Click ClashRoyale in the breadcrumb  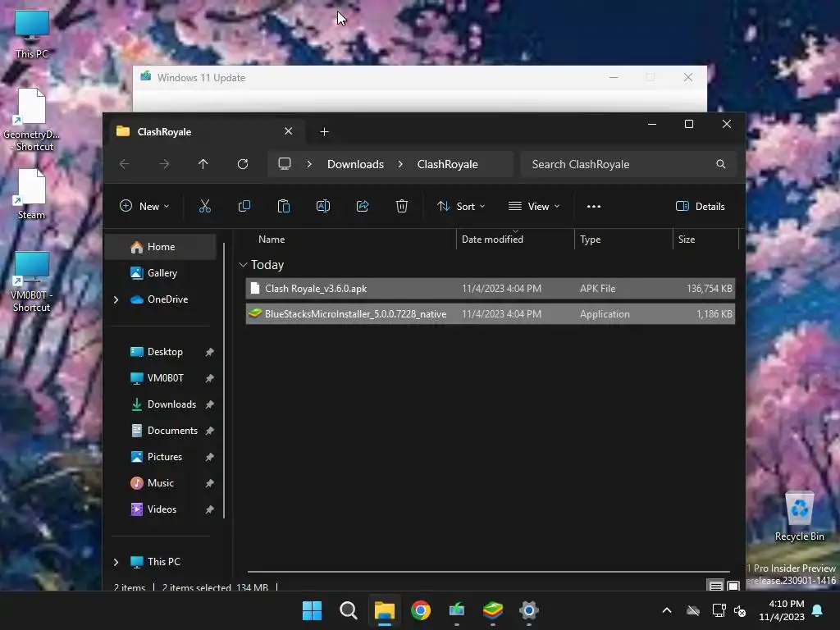click(447, 164)
